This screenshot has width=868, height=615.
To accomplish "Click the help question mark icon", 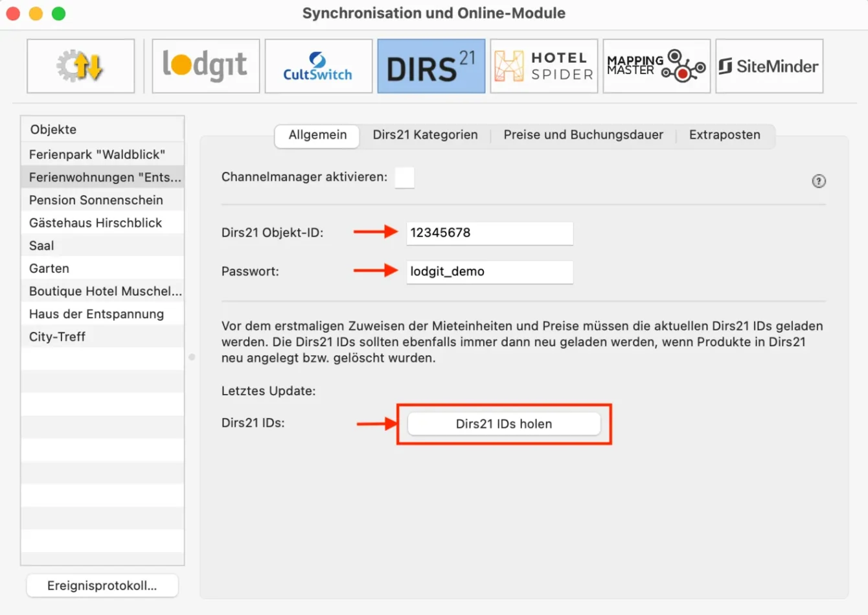I will pos(819,181).
